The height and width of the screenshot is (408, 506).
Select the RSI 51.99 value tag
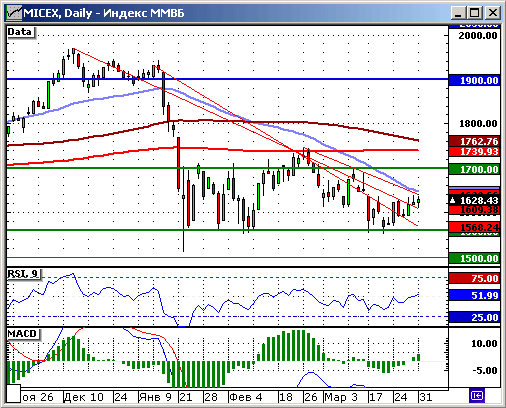click(x=474, y=295)
